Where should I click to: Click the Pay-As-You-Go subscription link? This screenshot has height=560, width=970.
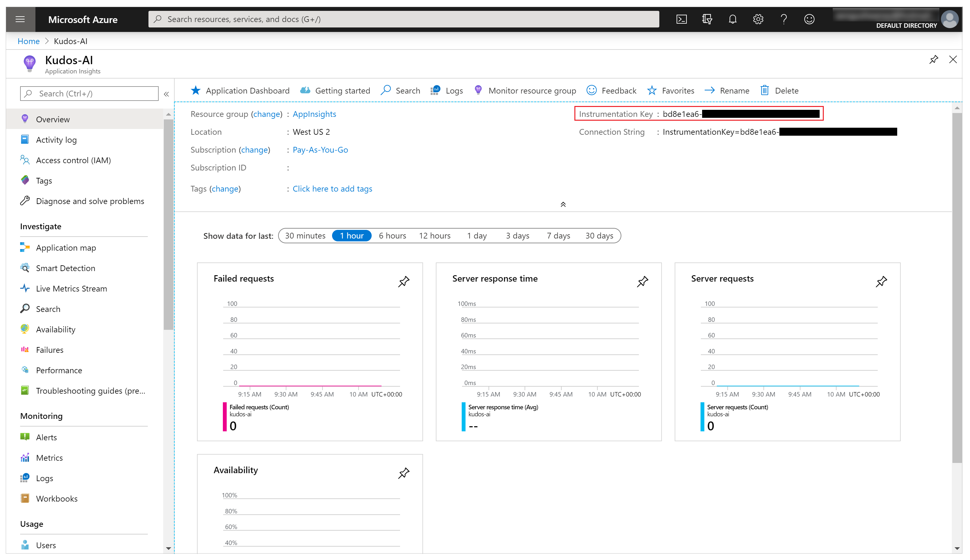319,149
